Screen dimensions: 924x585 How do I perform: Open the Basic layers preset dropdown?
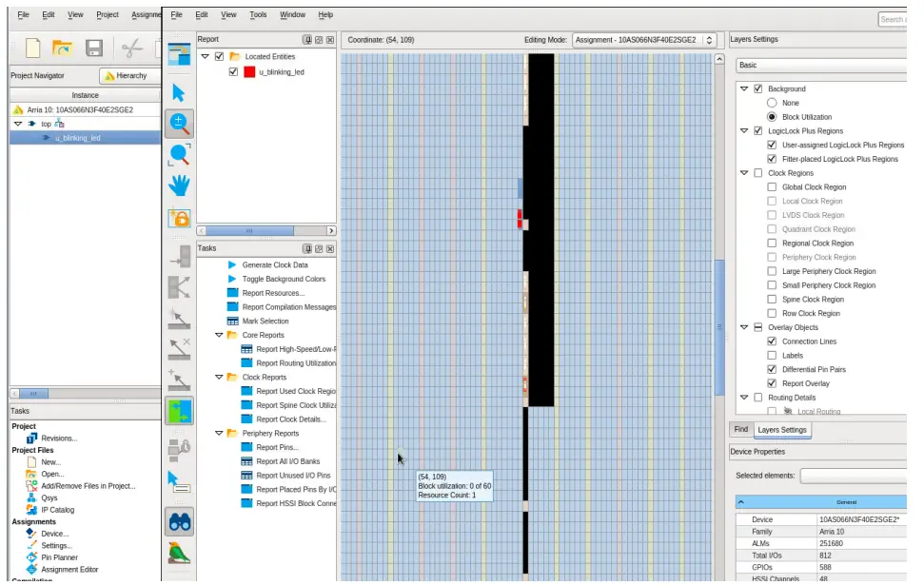click(821, 66)
